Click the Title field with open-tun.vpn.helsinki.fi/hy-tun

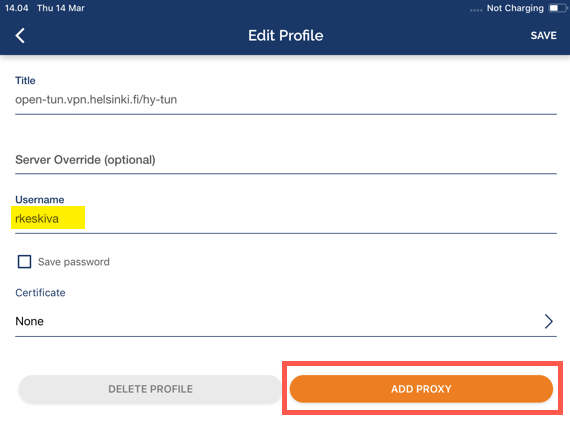286,100
